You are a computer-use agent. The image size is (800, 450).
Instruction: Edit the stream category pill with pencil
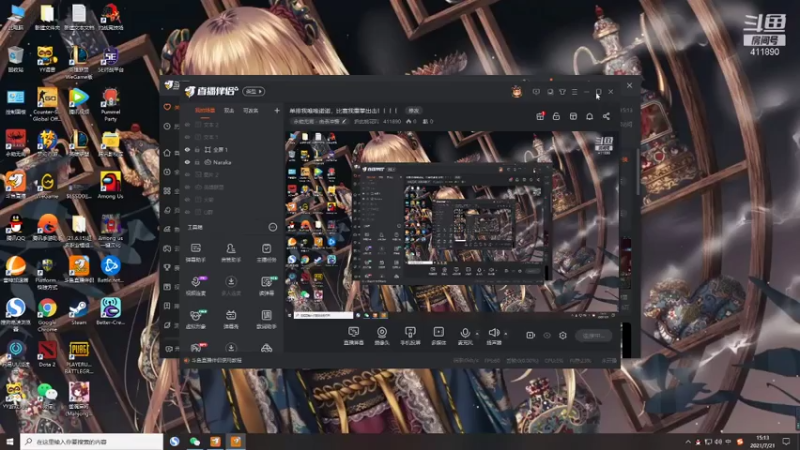coord(320,121)
